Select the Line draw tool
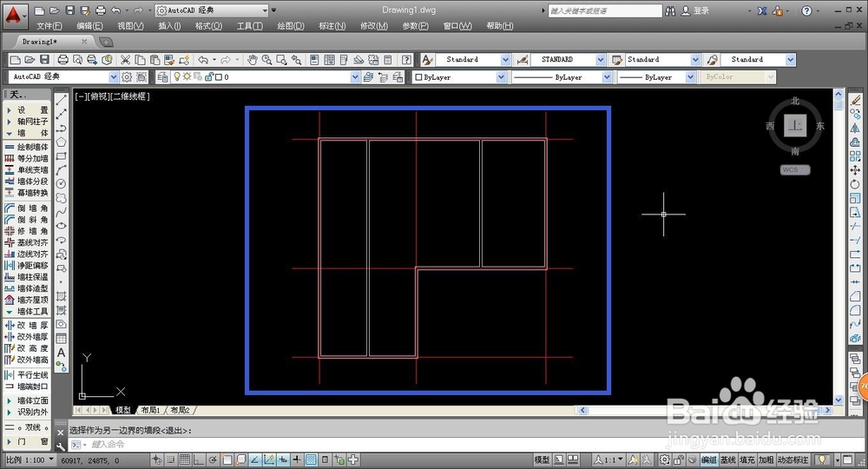This screenshot has height=469, width=868. (x=62, y=99)
